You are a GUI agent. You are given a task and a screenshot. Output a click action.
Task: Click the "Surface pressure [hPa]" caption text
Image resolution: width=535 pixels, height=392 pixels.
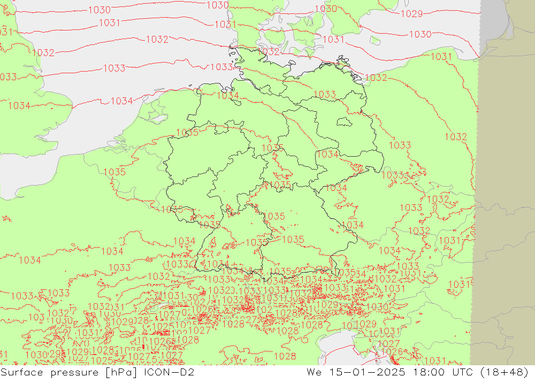(x=69, y=372)
